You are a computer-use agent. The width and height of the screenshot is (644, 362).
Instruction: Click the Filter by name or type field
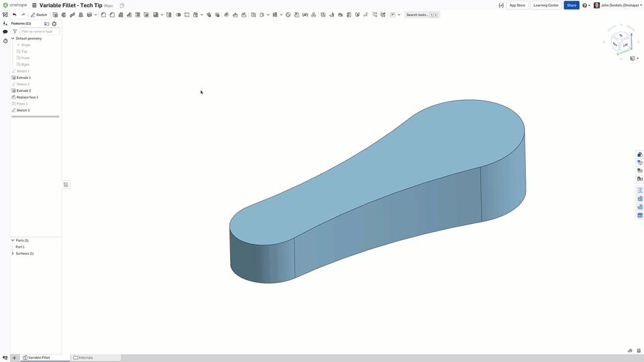pyautogui.click(x=40, y=32)
